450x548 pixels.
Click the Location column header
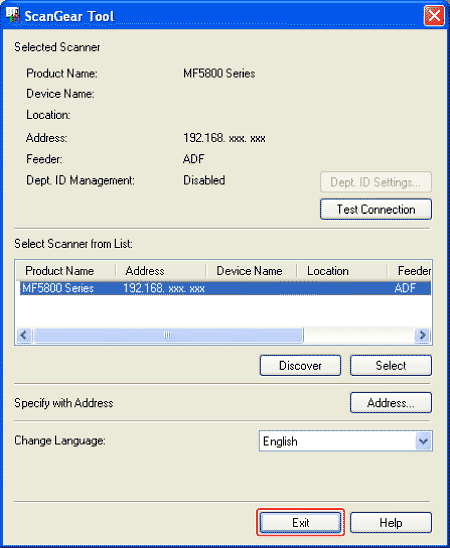(x=342, y=271)
